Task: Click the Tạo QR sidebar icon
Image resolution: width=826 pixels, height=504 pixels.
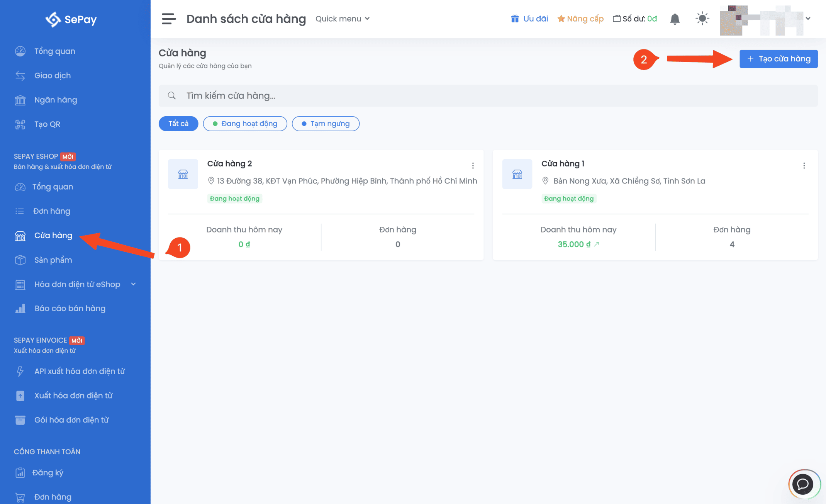Action: point(20,124)
